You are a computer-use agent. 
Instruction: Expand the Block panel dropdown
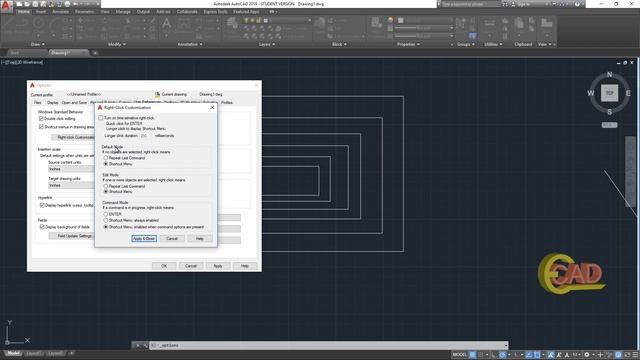pyautogui.click(x=339, y=44)
